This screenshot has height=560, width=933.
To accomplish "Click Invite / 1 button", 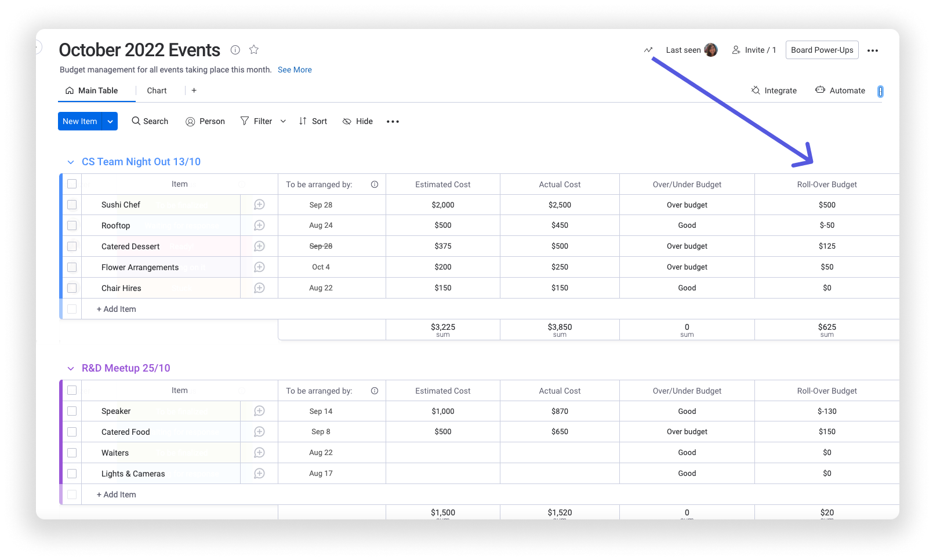I will coord(754,50).
